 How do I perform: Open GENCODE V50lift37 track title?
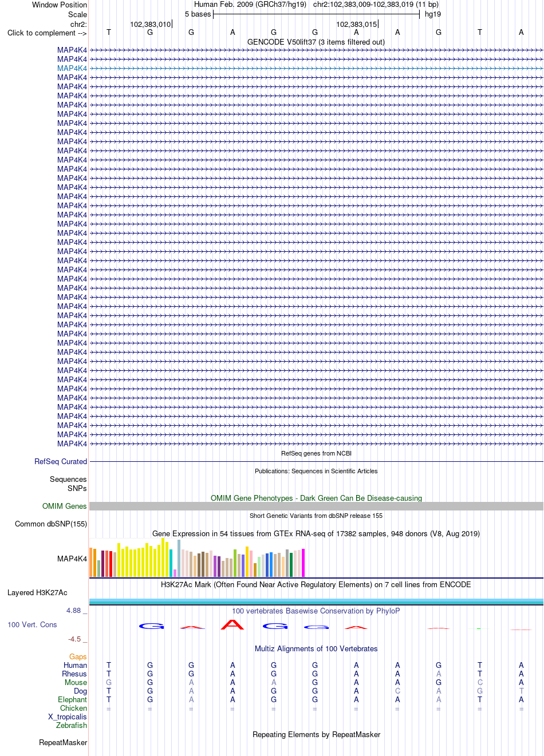pos(316,42)
